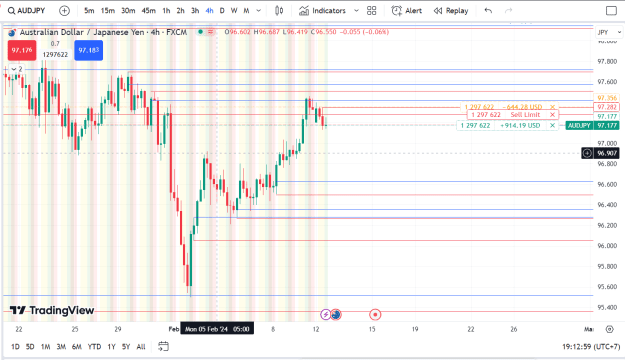Switch to the 5m timeframe
Screen dimensions: 625x360
click(89, 11)
